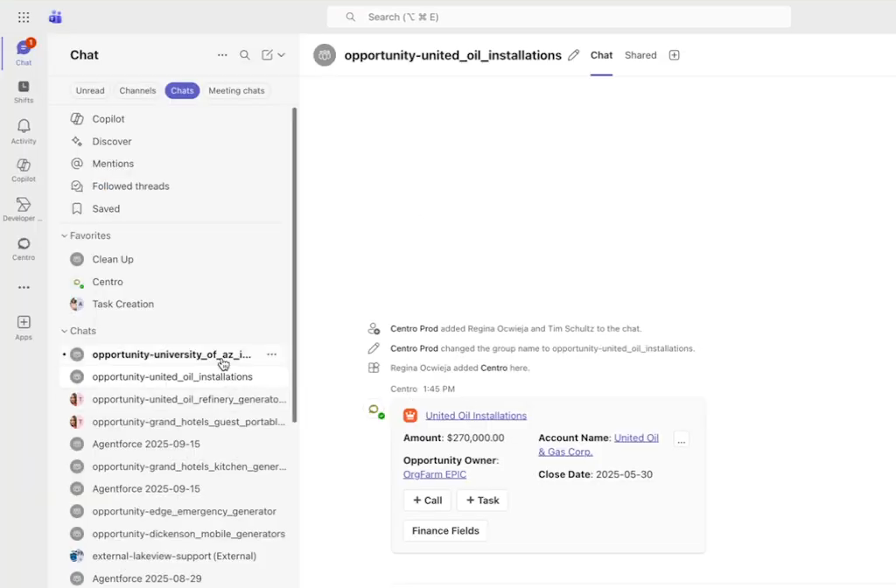Click the Salesforce opportunity crown icon
896x588 pixels.
(410, 416)
